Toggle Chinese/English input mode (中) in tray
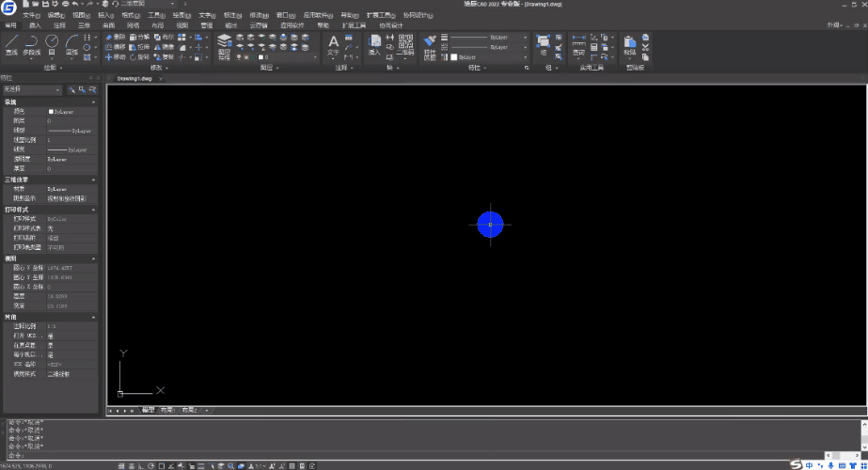Image resolution: width=868 pixels, height=470 pixels. [809, 465]
